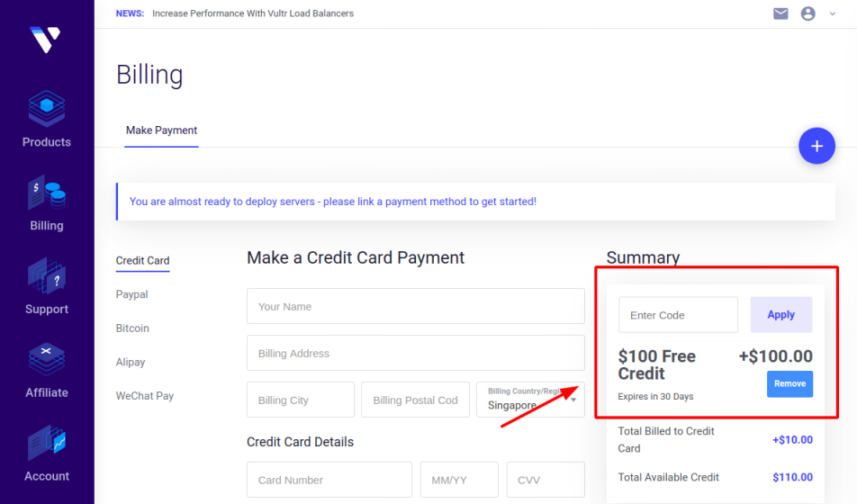Screen dimensions: 857x504
Task: Click the blue plus deploy button
Action: coord(816,146)
